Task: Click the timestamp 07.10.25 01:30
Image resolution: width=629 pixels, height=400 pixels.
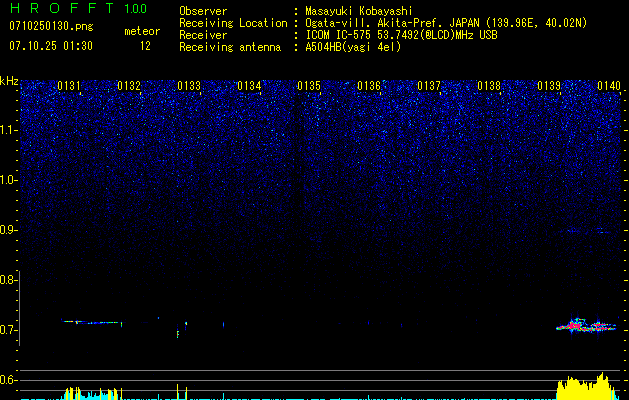Action: click(x=51, y=46)
